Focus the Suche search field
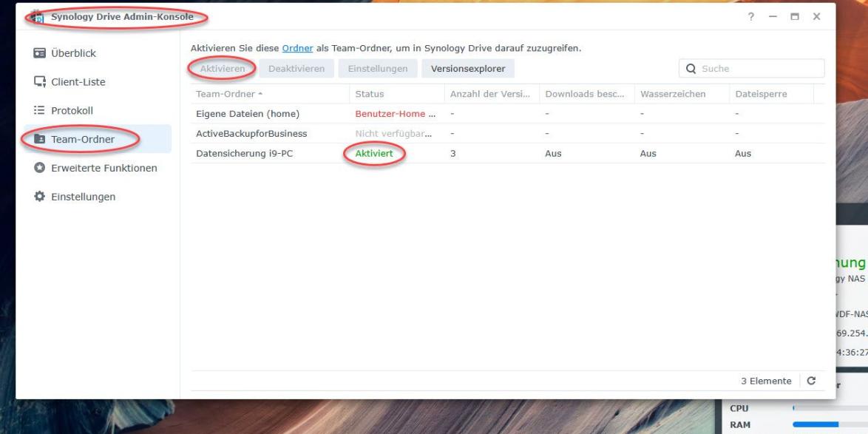868x434 pixels. point(758,69)
